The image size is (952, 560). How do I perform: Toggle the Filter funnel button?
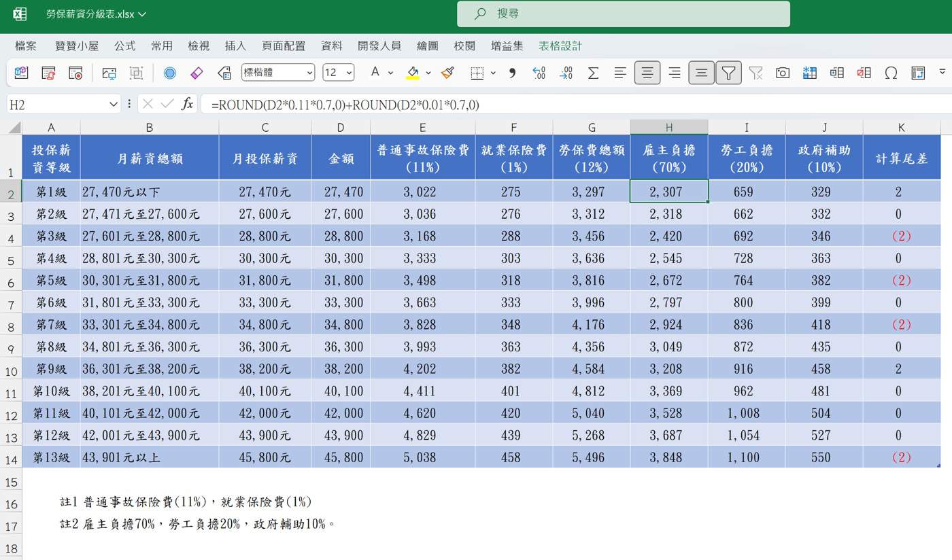point(728,73)
